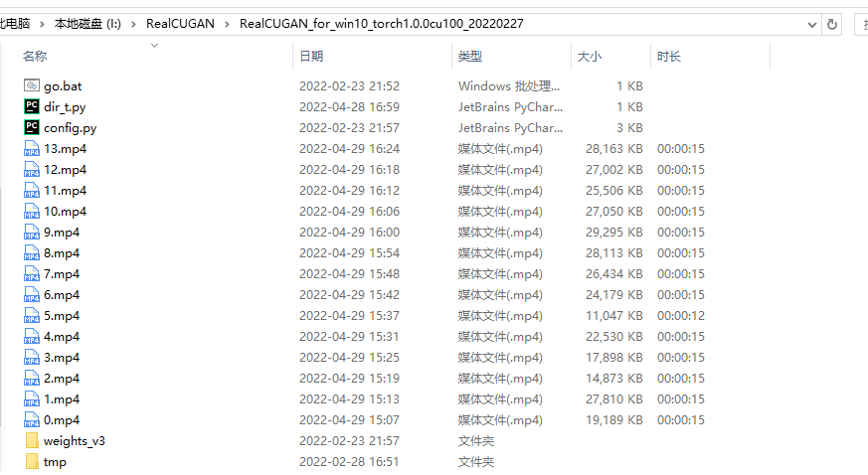Click the 12.mp4 video file icon
The width and height of the screenshot is (868, 475).
click(32, 169)
